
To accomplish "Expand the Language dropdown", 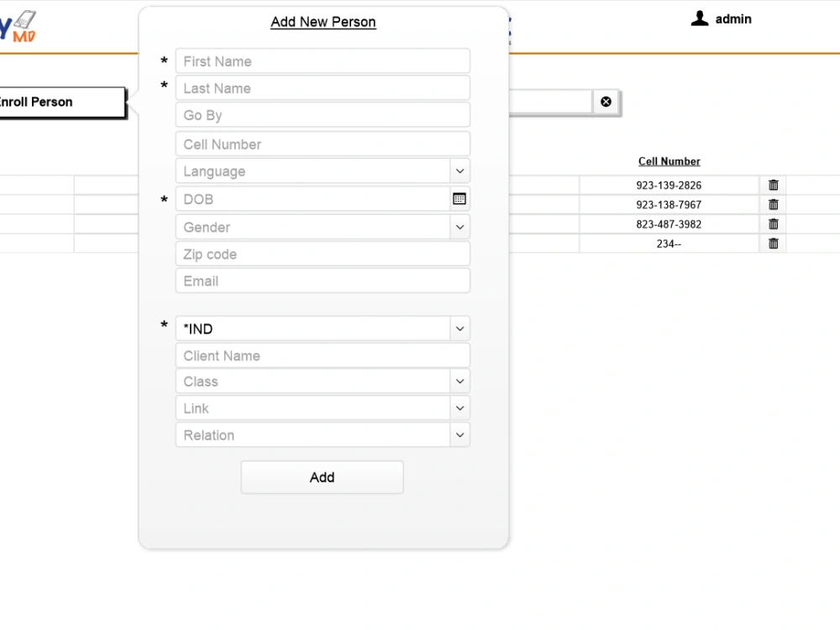I will tap(459, 171).
